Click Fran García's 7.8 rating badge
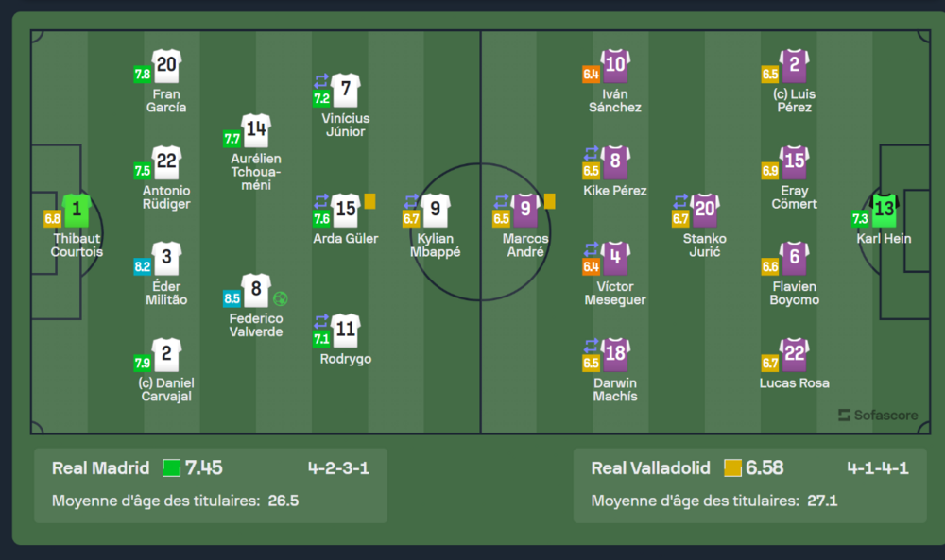 pyautogui.click(x=143, y=74)
